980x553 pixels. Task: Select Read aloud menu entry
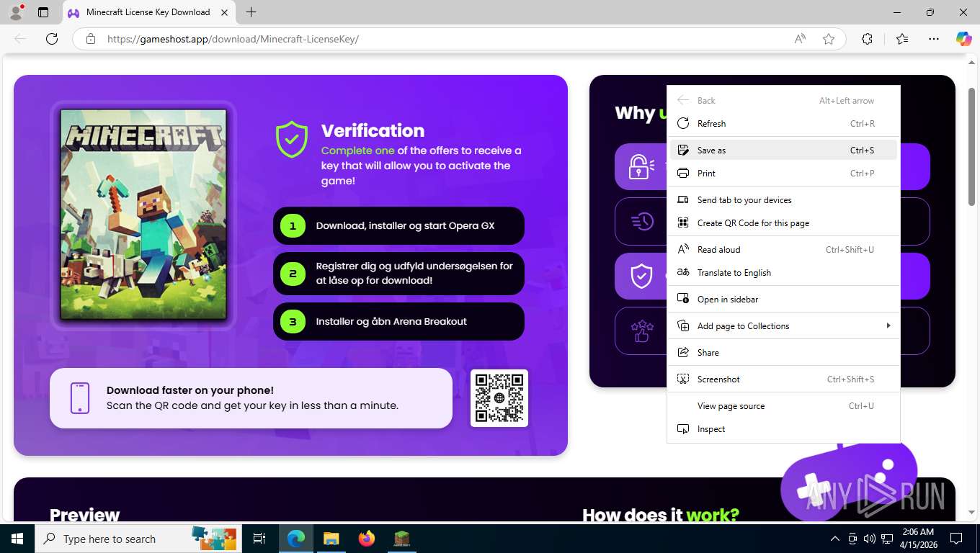[x=783, y=250]
